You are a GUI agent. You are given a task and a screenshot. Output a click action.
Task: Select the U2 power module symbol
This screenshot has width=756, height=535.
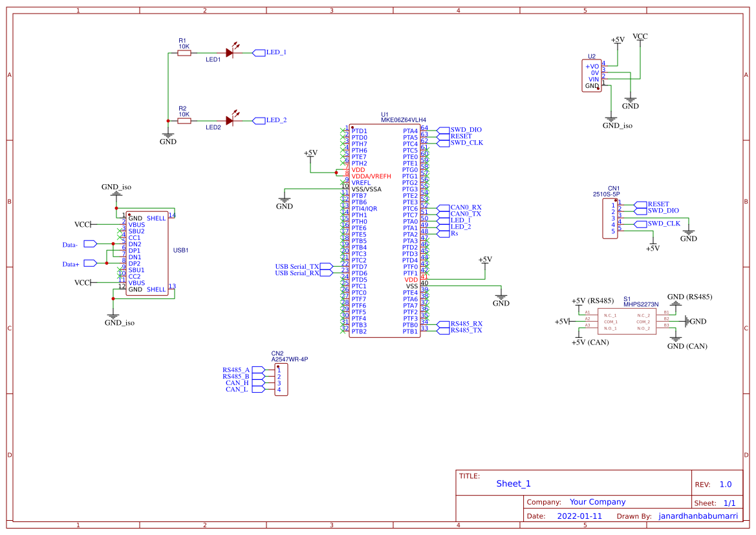point(592,74)
